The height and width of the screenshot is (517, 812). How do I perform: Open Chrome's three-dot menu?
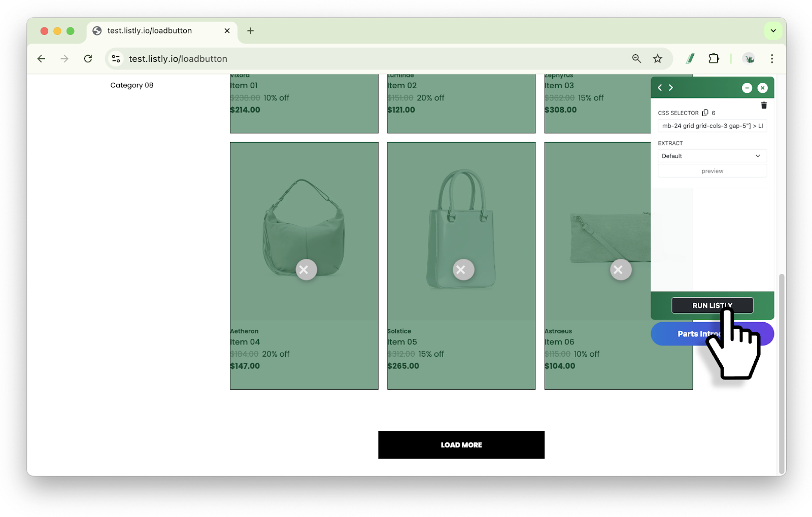pyautogui.click(x=772, y=59)
